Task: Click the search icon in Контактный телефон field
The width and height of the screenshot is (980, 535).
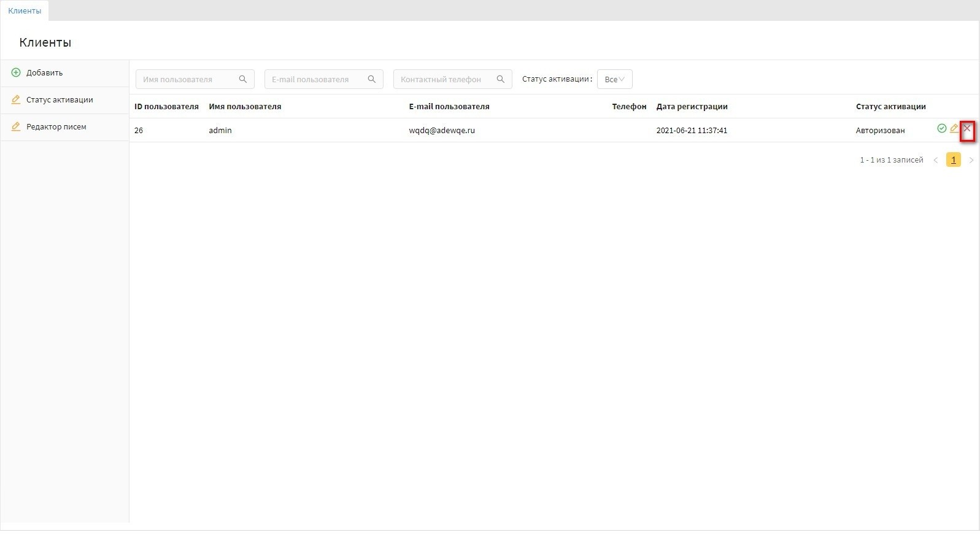Action: click(x=501, y=79)
